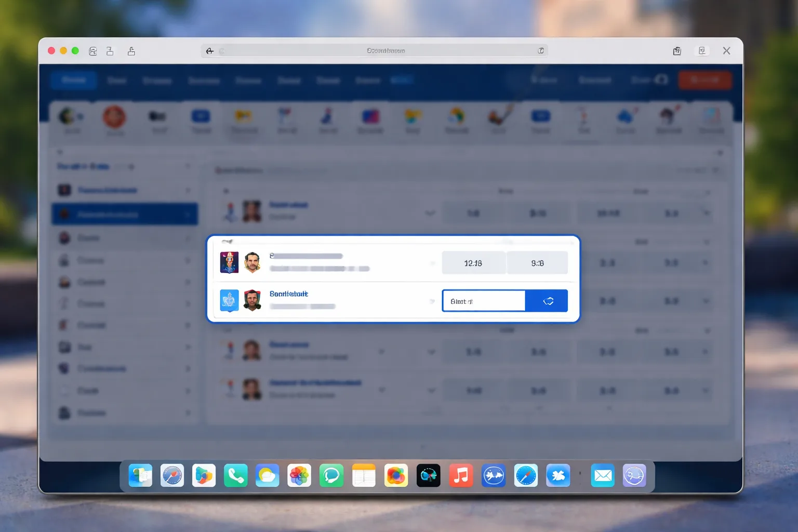This screenshot has width=798, height=532.
Task: Select the highlighted blue sidebar row
Action: (125, 214)
